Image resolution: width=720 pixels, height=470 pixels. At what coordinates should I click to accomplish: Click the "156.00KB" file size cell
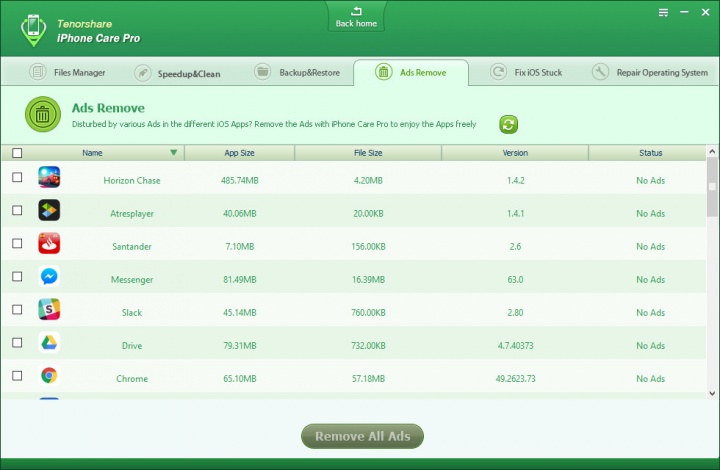pos(368,246)
